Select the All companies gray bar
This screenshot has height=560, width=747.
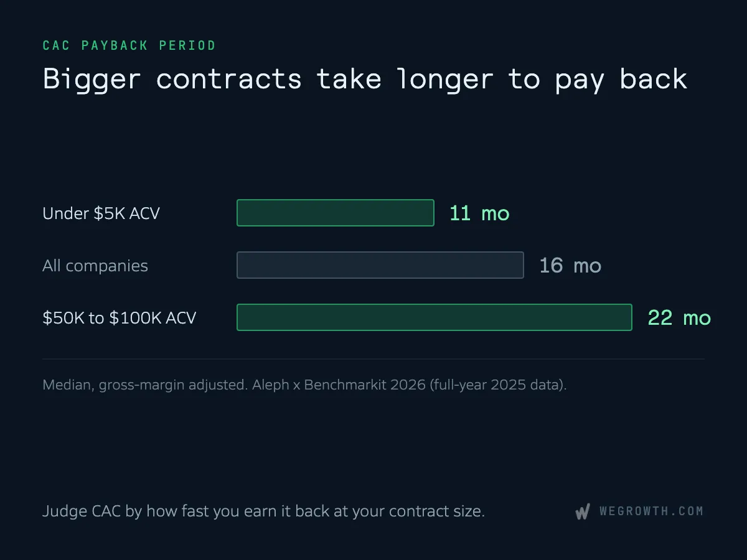coord(380,265)
